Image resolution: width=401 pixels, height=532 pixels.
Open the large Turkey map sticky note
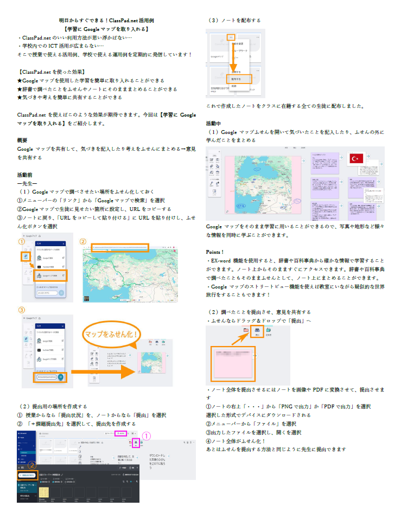[263, 184]
